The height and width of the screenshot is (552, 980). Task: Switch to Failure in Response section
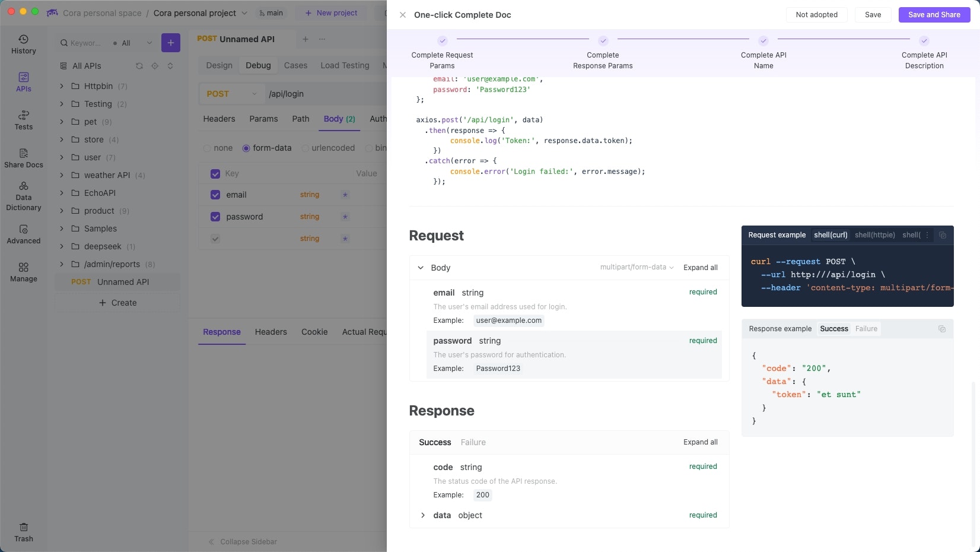pyautogui.click(x=473, y=442)
